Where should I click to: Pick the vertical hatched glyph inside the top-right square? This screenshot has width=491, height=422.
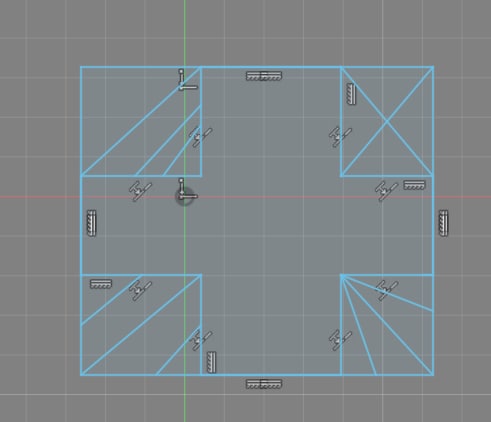[x=351, y=94]
